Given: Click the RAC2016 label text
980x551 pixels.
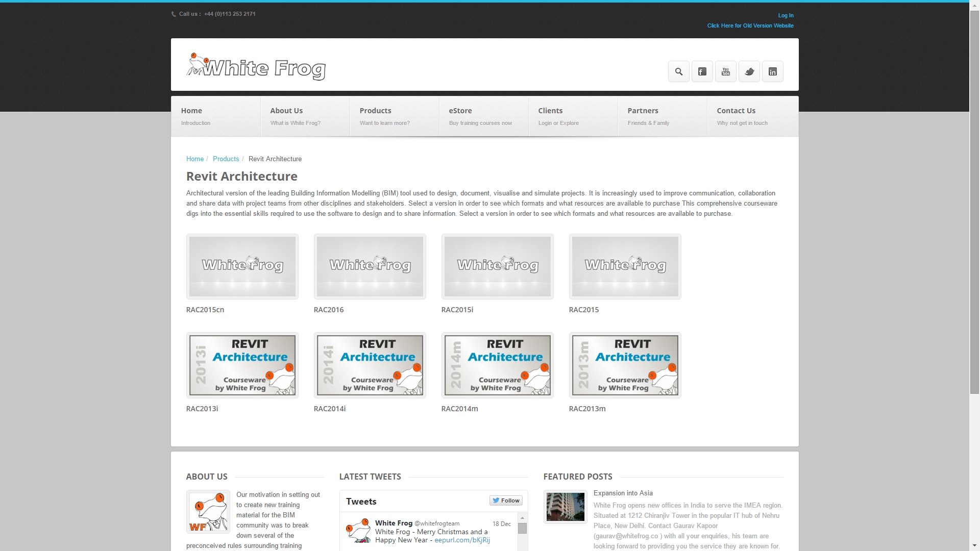Looking at the screenshot, I should point(329,310).
